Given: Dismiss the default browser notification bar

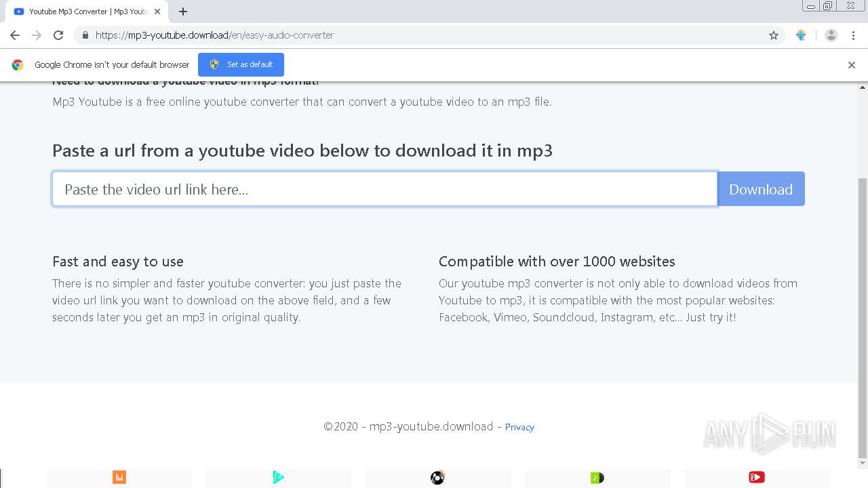Looking at the screenshot, I should point(852,65).
